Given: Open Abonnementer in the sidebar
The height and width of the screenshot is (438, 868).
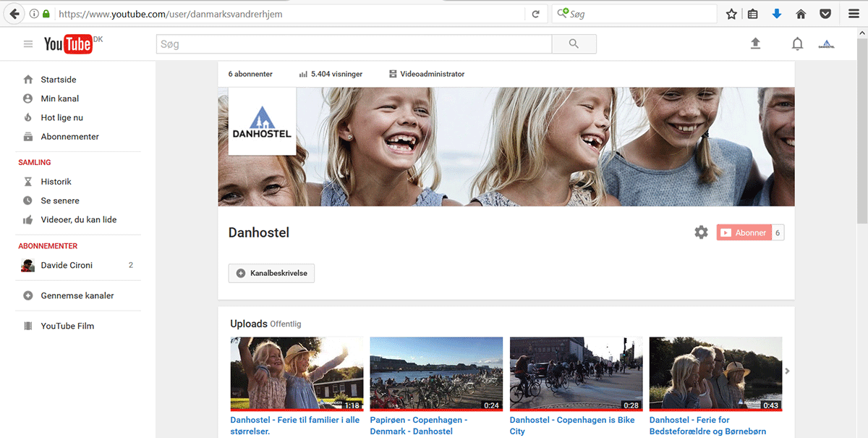Looking at the screenshot, I should pos(70,136).
